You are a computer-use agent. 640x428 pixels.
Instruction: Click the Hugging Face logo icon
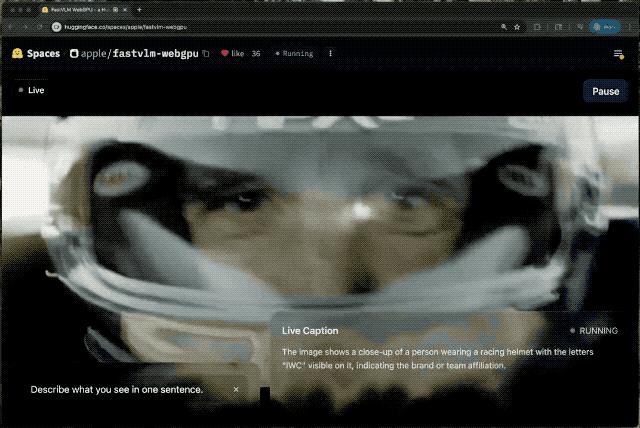17,53
